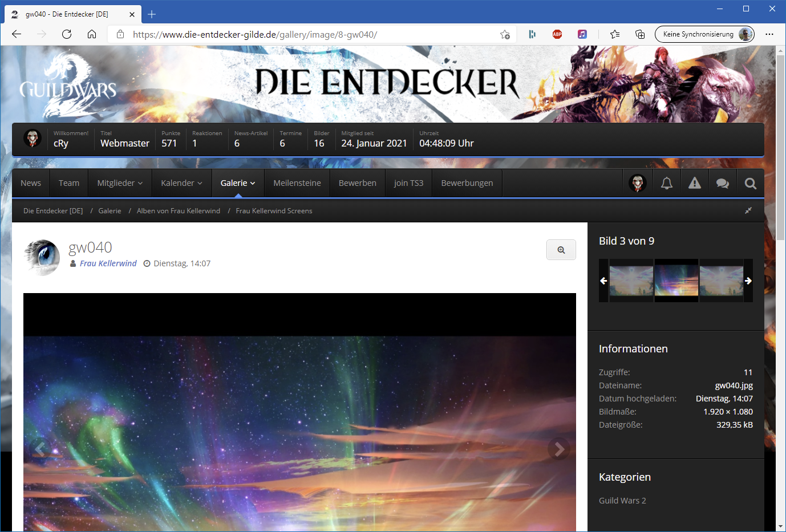Select the middle highlighted sidebar thumbnail
The image size is (786, 532).
point(676,281)
